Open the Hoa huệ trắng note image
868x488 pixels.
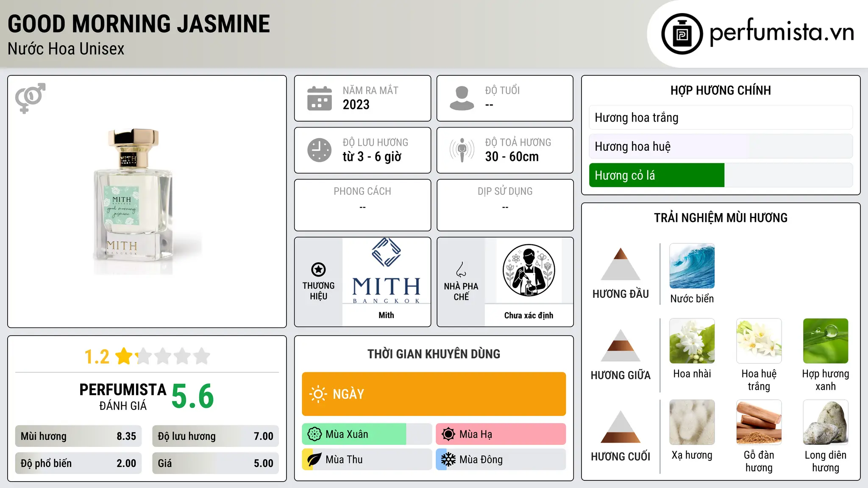759,341
